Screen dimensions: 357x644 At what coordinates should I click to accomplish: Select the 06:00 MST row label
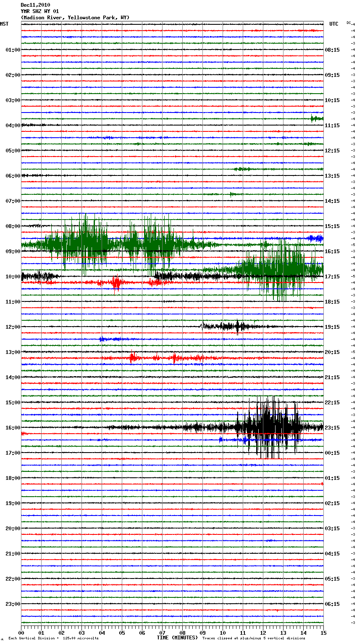click(x=13, y=176)
